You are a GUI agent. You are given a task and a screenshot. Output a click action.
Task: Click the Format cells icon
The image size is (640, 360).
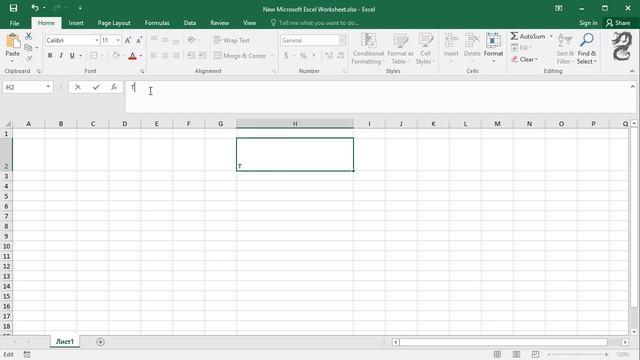tap(493, 41)
